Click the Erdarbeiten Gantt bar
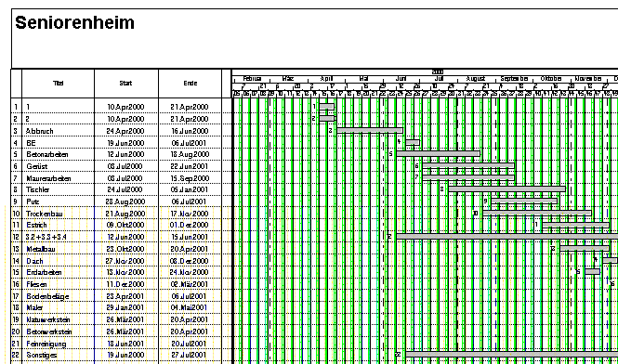 (592, 272)
